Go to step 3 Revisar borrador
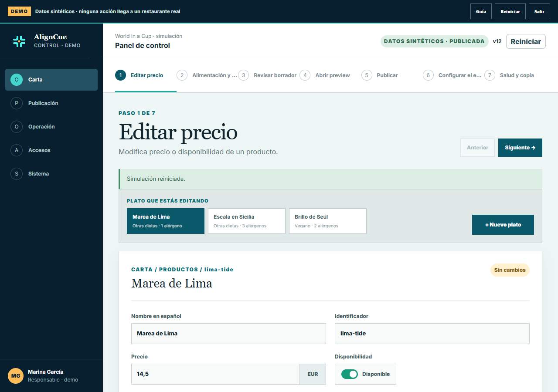 (x=269, y=75)
